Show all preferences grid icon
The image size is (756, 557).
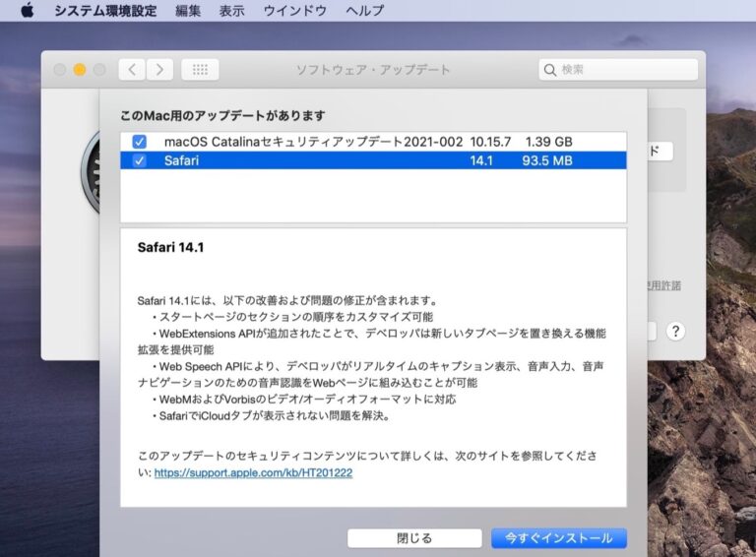click(x=200, y=70)
